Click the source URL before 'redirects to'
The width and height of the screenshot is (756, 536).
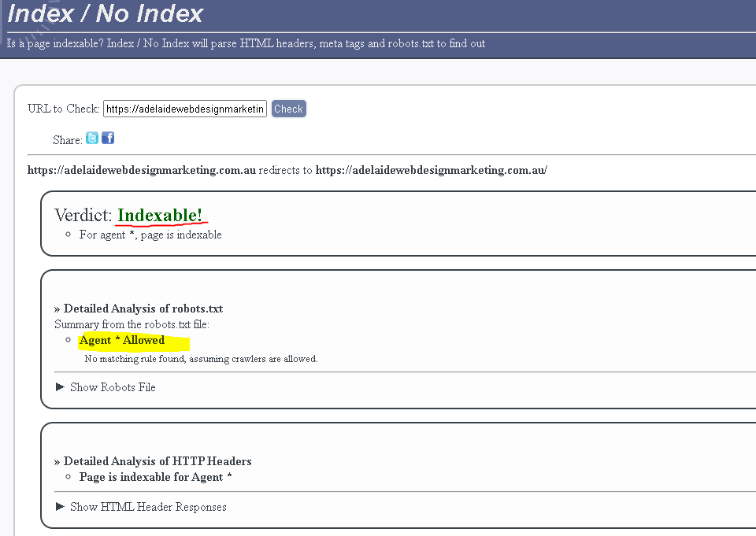pos(141,170)
